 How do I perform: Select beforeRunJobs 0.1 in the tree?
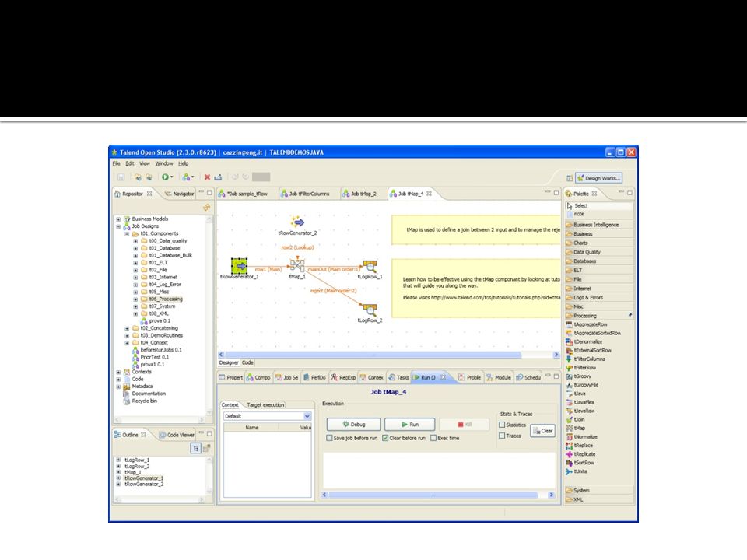(x=156, y=350)
